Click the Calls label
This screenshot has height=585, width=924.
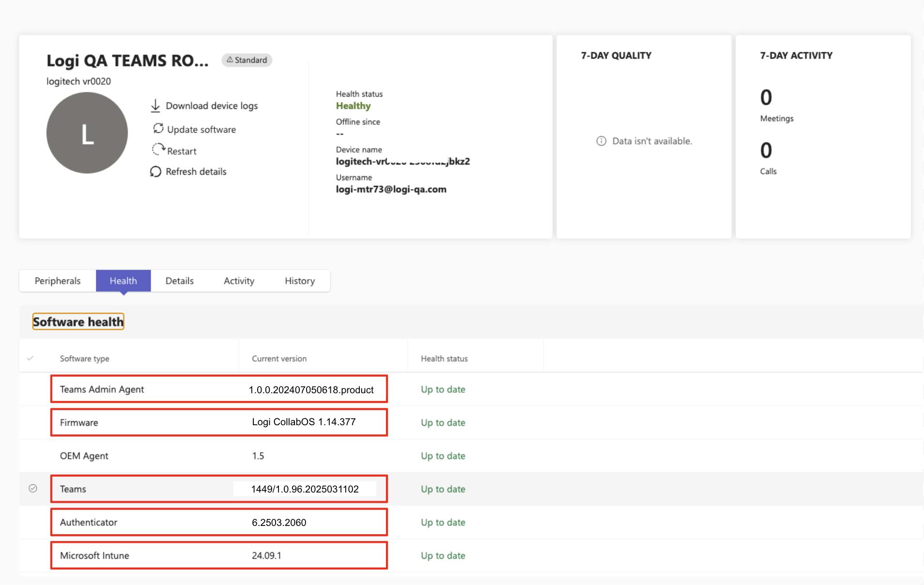(x=769, y=171)
